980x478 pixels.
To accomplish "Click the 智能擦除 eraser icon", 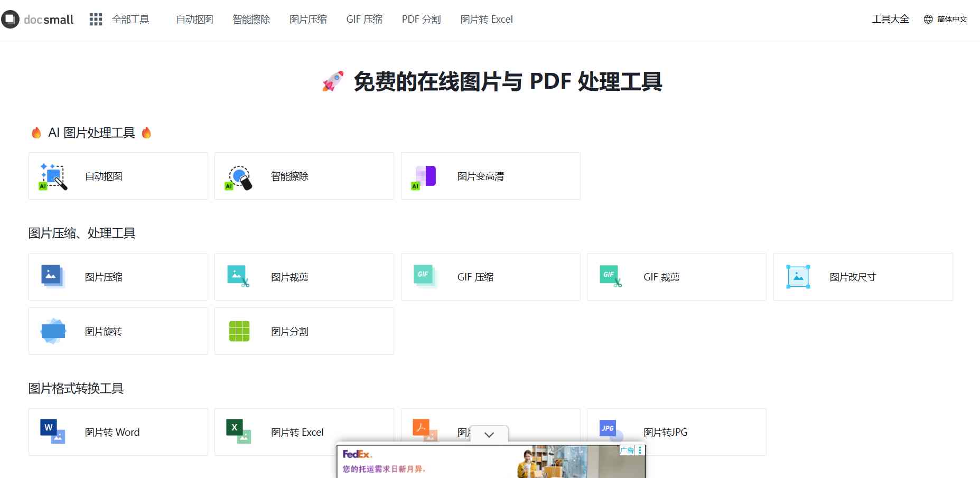I will coord(239,176).
